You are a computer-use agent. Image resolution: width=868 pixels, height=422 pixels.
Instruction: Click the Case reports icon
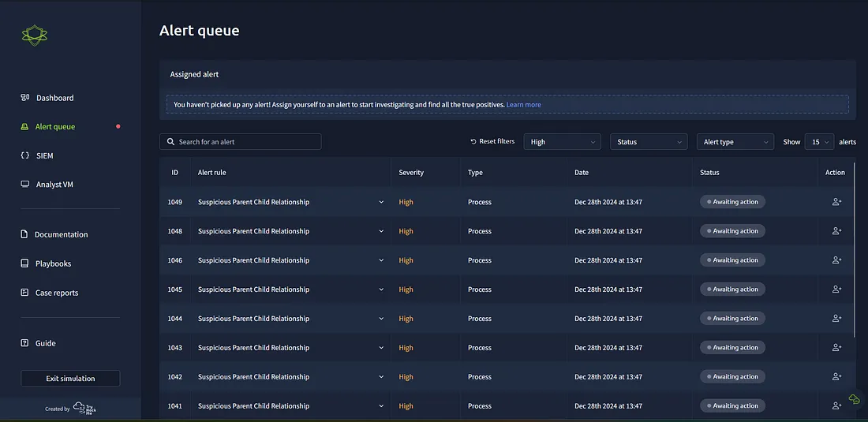point(24,293)
